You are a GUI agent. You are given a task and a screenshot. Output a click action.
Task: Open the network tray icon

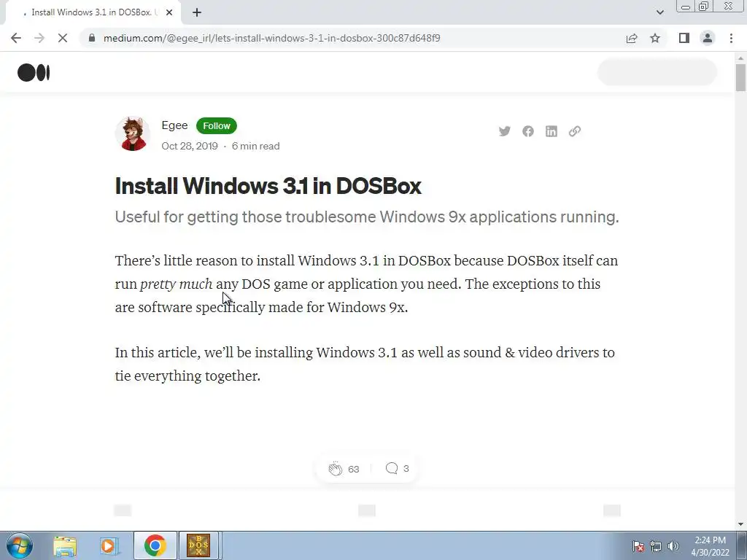click(656, 546)
